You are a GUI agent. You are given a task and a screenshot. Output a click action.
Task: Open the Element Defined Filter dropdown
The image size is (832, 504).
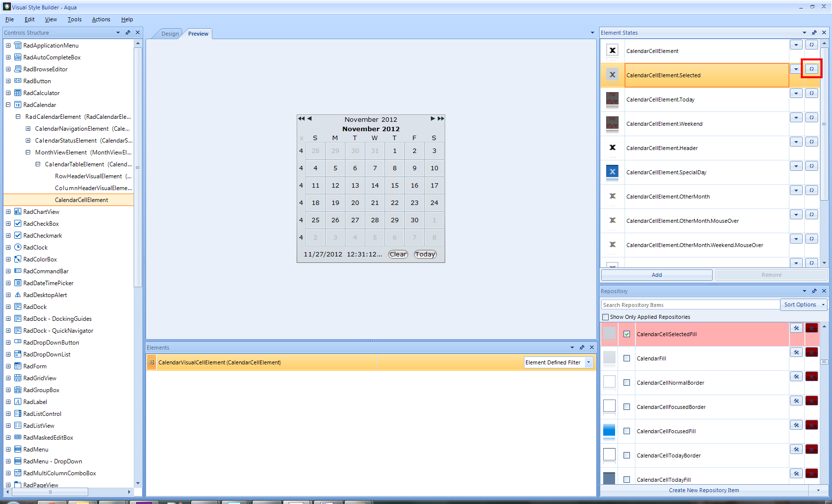pyautogui.click(x=588, y=362)
